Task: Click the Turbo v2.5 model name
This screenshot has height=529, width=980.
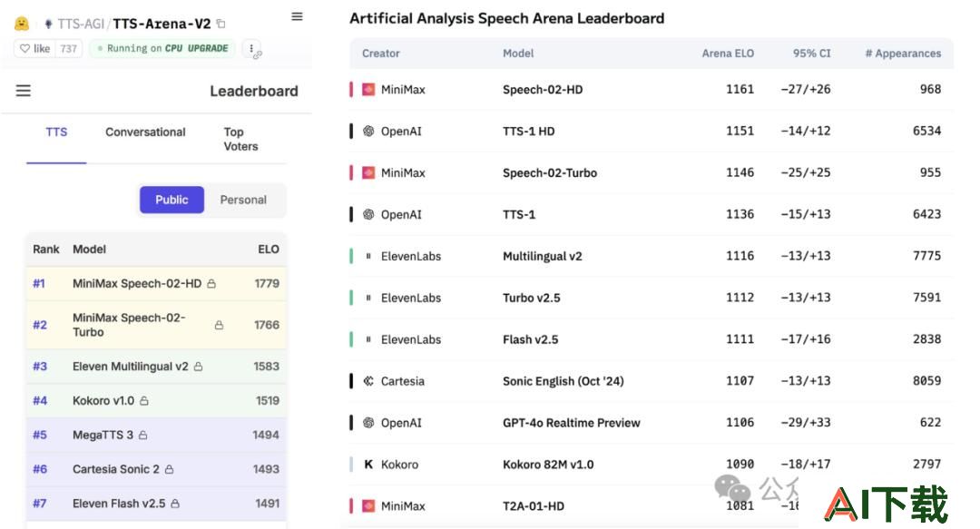Action: 531,298
